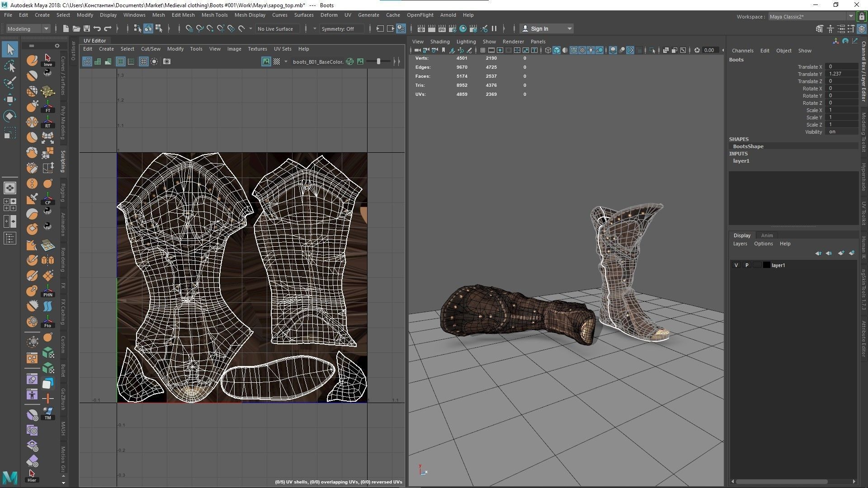Toggle UV editor texture image display
The height and width of the screenshot is (488, 868).
point(266,61)
